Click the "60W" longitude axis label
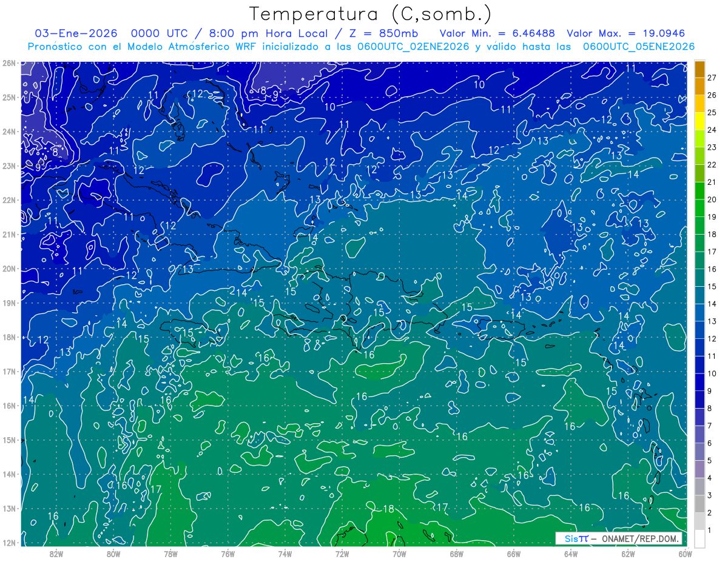The width and height of the screenshot is (728, 562). coord(685,554)
